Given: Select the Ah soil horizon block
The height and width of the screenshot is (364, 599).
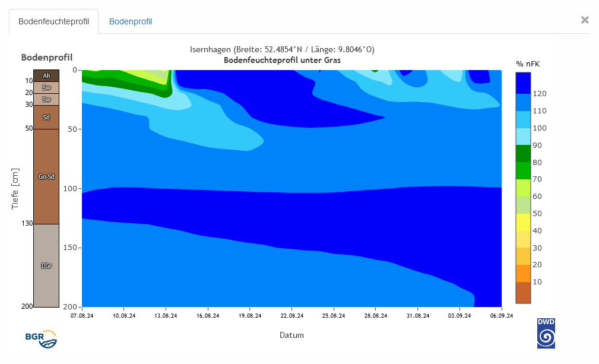Looking at the screenshot, I should click(46, 75).
